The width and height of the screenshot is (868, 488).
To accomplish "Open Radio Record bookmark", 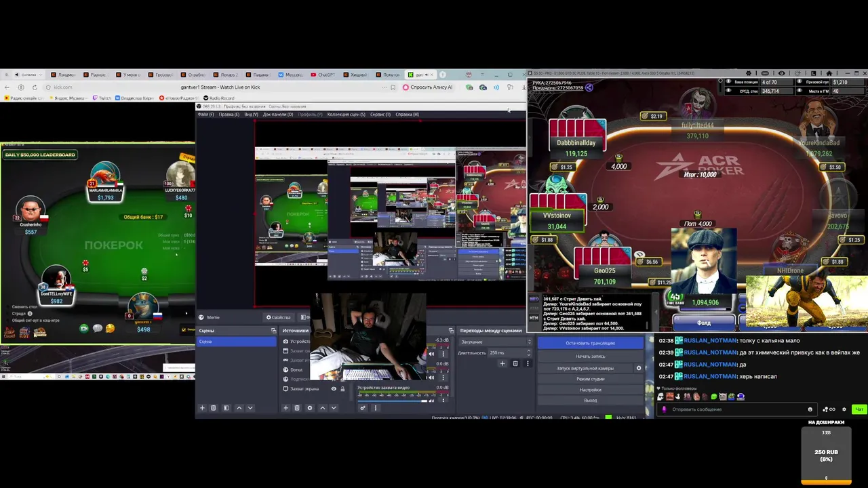I will tap(218, 98).
